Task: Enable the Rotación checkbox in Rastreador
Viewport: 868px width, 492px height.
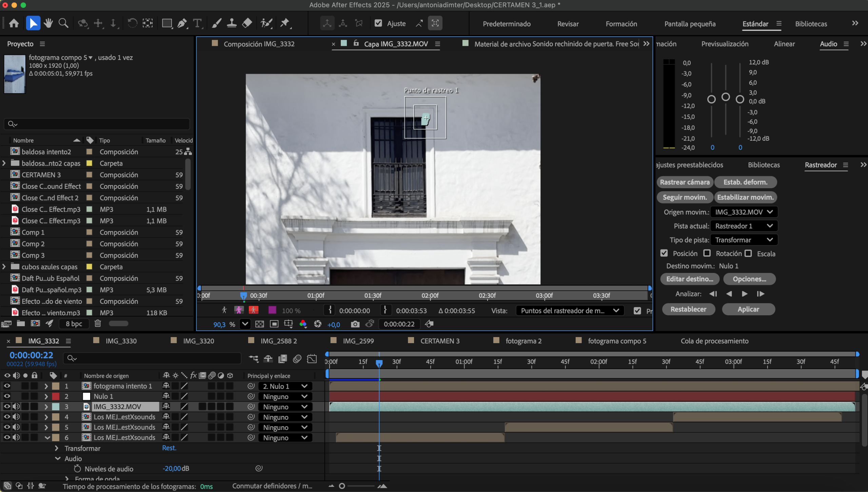Action: (x=707, y=253)
